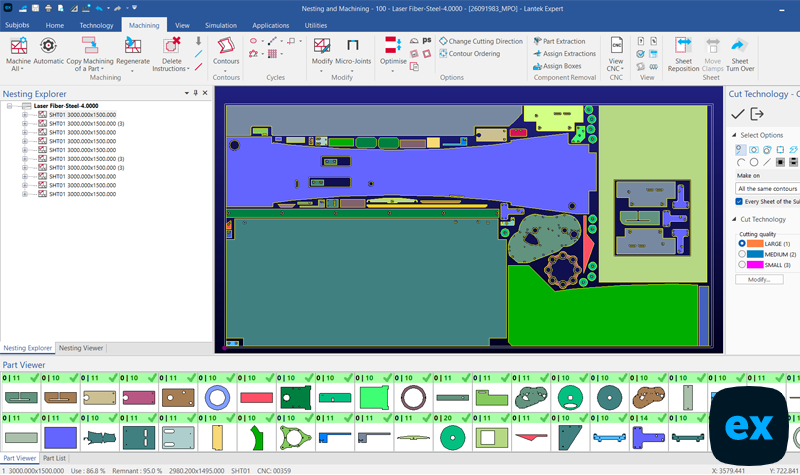Open View CNC dropdown arrow
The height and width of the screenshot is (475, 800).
[x=622, y=69]
